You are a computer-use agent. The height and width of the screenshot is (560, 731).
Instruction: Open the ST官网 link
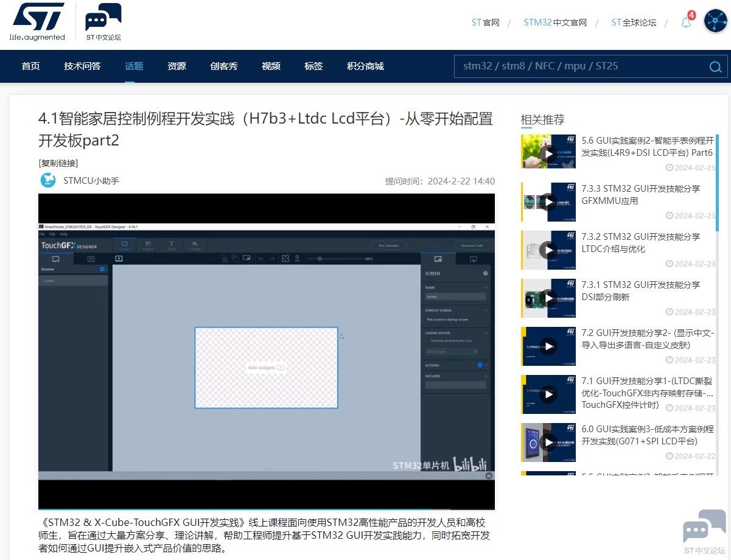486,23
